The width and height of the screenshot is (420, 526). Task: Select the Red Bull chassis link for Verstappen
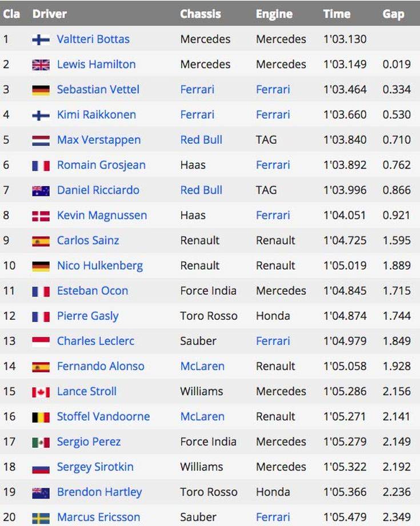[201, 140]
